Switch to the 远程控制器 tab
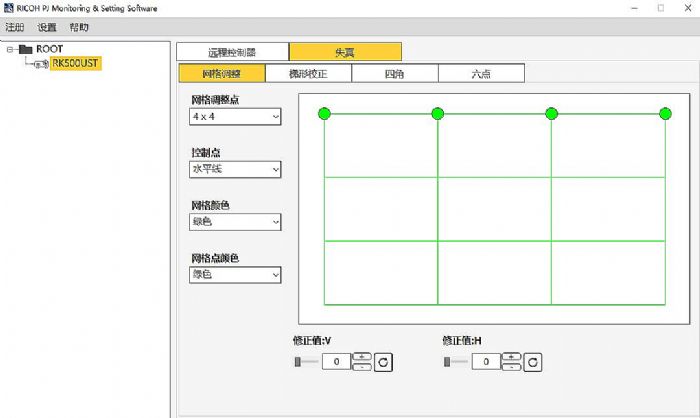Image resolution: width=700 pixels, height=418 pixels. click(x=232, y=51)
